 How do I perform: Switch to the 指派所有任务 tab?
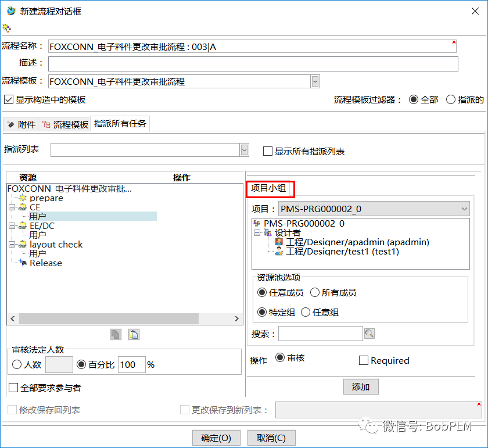(120, 124)
